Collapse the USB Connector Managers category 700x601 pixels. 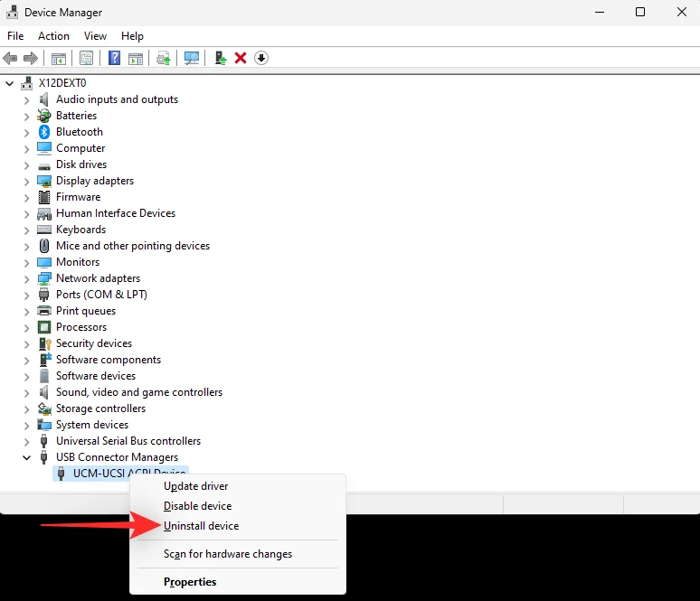26,458
